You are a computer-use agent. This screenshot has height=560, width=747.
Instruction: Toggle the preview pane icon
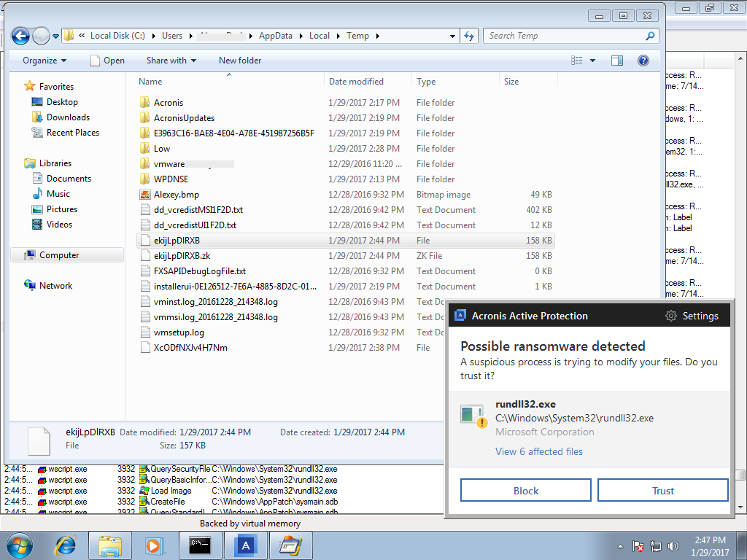(x=617, y=61)
